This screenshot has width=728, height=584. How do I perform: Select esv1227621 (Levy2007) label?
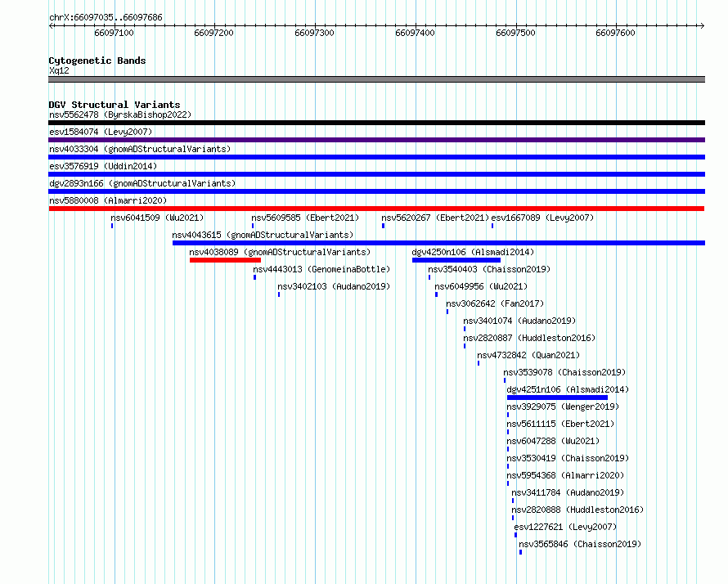[565, 527]
